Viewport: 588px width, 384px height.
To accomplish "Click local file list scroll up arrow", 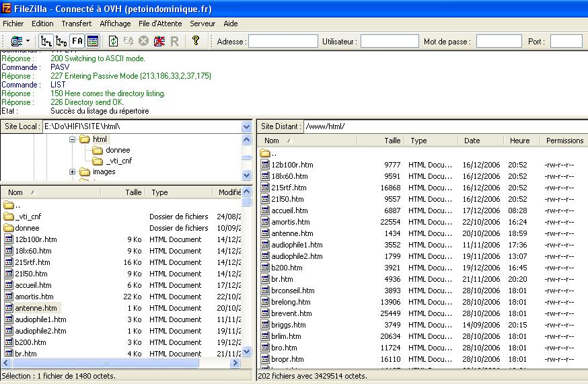I will (246, 191).
